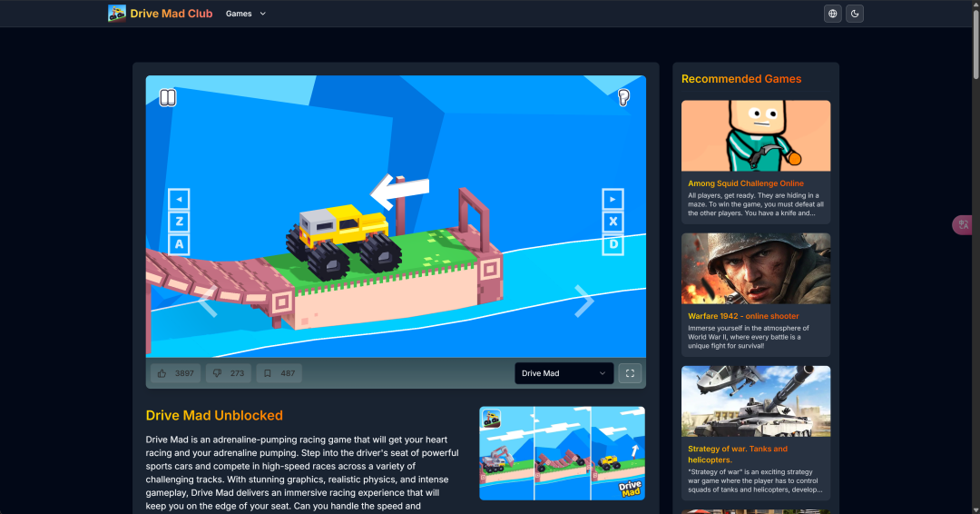Screen dimensions: 980x514
Task: Open Strategy of war tanks thumbnail
Action: 756,401
